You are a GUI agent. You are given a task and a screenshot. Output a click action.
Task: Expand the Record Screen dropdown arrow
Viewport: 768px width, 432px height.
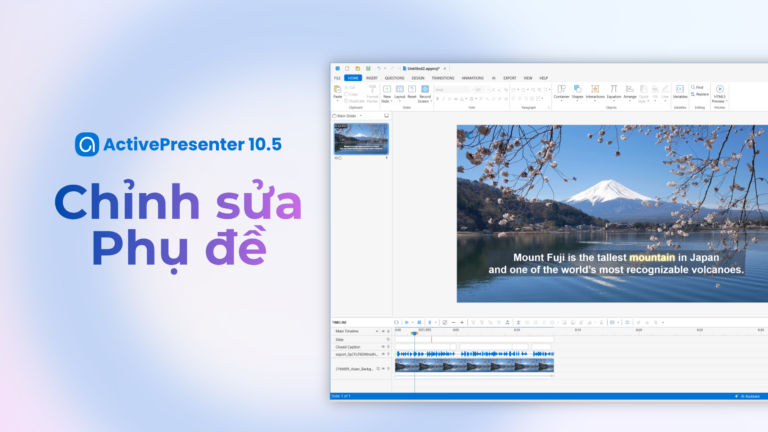pyautogui.click(x=431, y=101)
